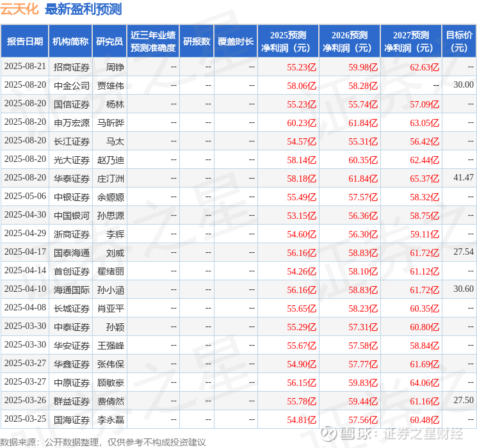Click the 光大证券 institution cell
The image size is (477, 448).
[72, 159]
